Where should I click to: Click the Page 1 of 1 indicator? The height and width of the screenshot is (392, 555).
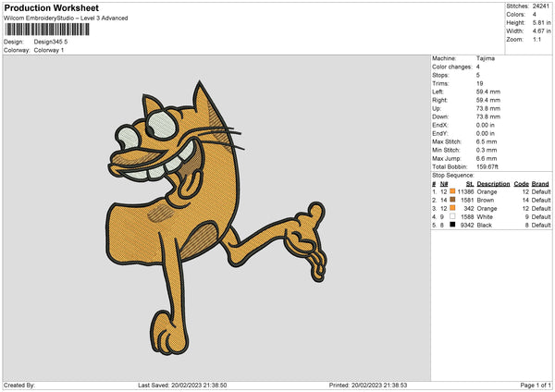[536, 386]
